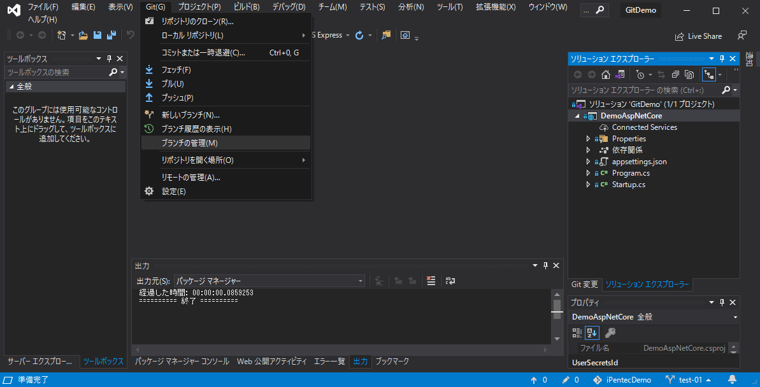Click the Solution Explorer Home icon
Image resolution: width=760 pixels, height=387 pixels.
pos(605,75)
